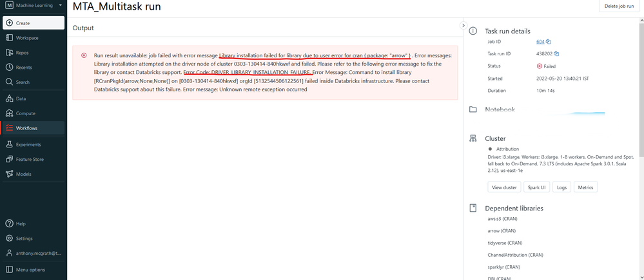The height and width of the screenshot is (280, 644).
Task: Open the Recents clock icon
Action: [10, 68]
